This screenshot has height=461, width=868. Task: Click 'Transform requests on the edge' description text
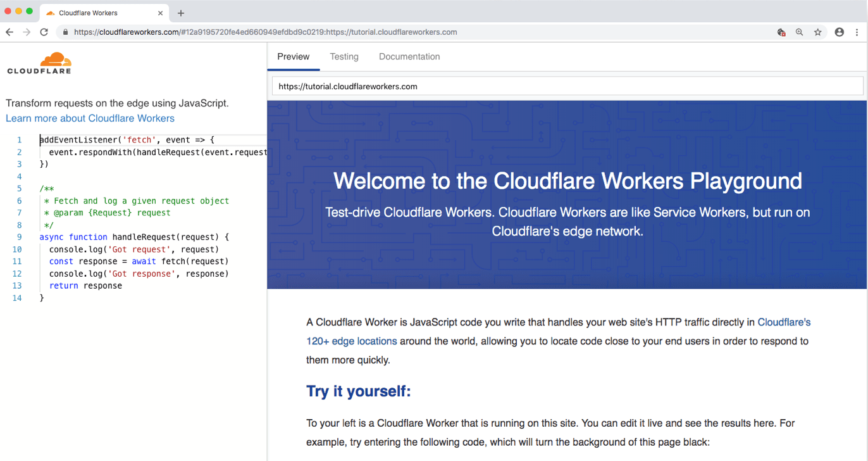click(117, 103)
